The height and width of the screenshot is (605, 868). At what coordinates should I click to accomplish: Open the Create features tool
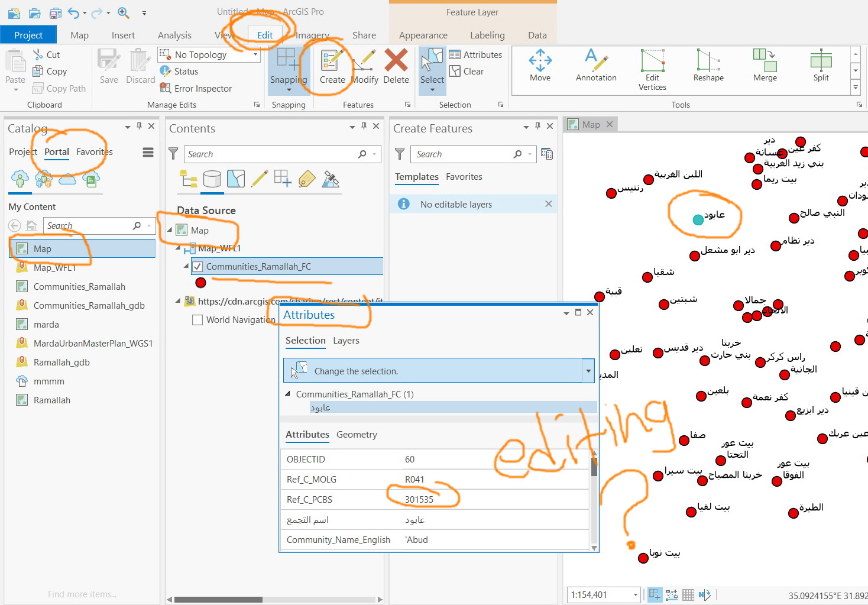click(332, 67)
